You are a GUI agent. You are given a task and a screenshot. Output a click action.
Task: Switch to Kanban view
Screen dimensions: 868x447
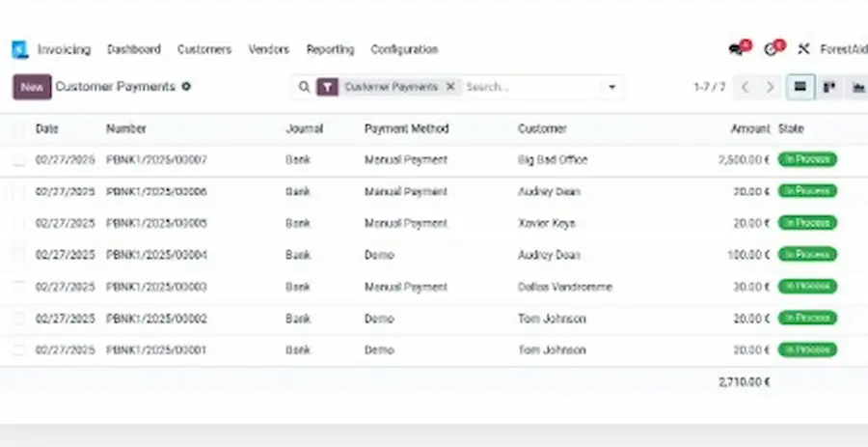click(828, 87)
